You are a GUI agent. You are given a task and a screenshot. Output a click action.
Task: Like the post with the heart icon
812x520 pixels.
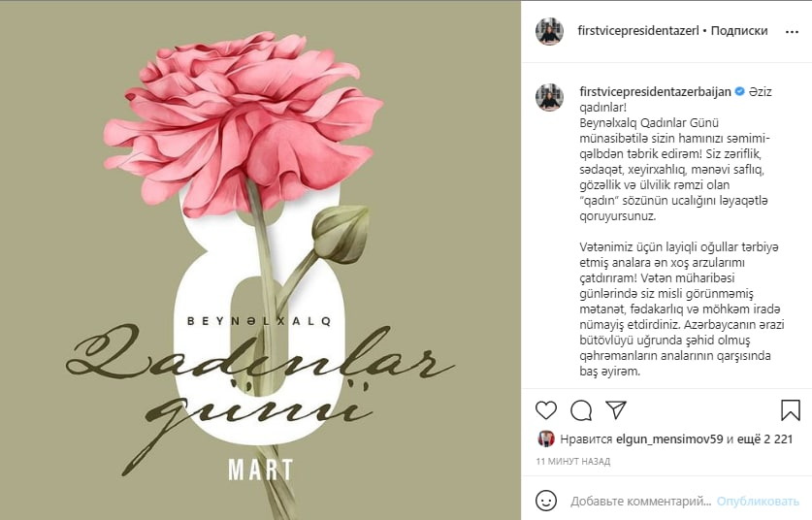(x=546, y=410)
